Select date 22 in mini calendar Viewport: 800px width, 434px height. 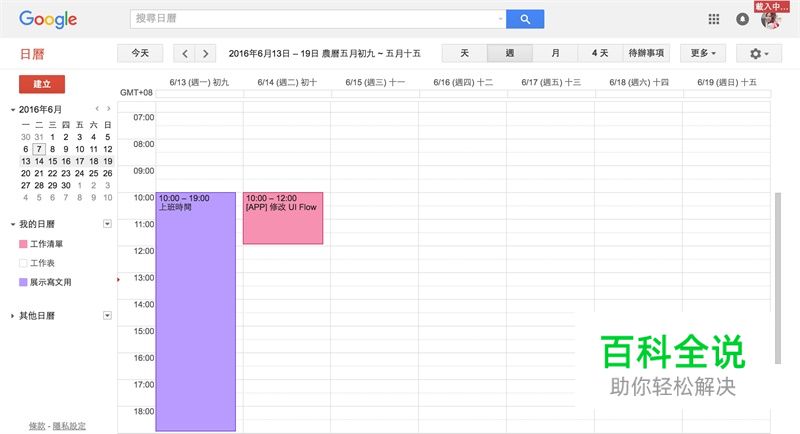click(x=53, y=173)
